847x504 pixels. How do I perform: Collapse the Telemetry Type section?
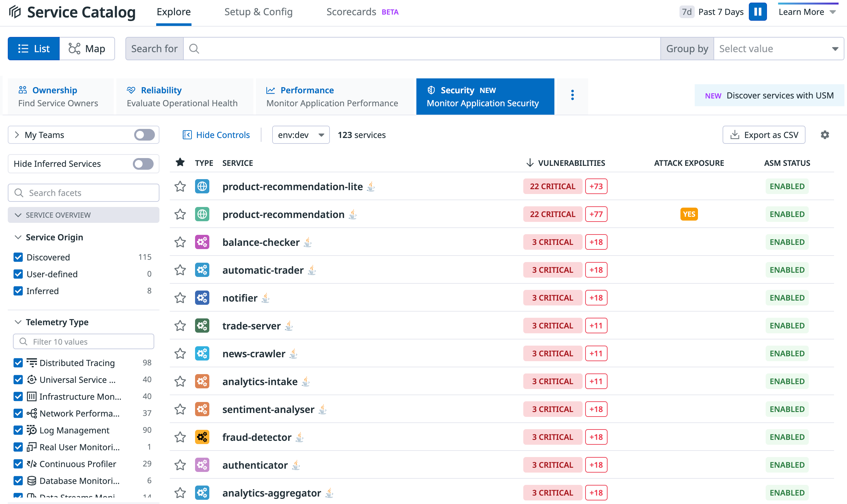[18, 322]
